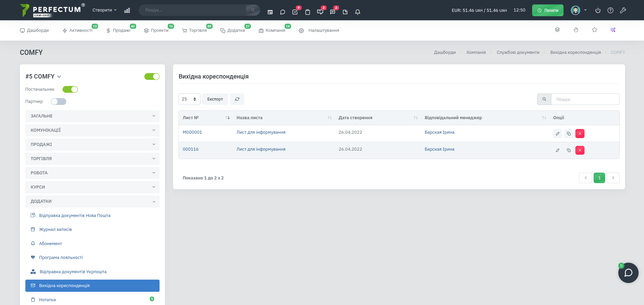Sort the table by Лист № column
This screenshot has width=644, height=305.
pos(206,118)
